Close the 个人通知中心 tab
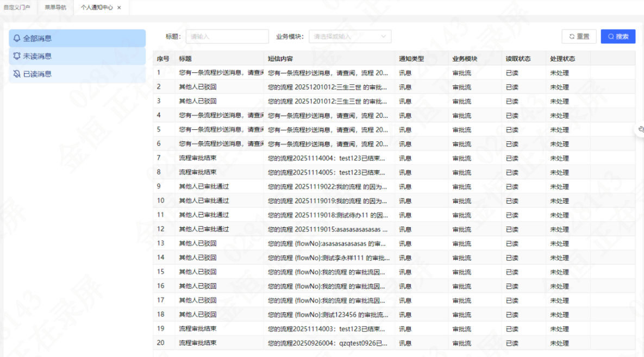This screenshot has width=644, height=357. [119, 8]
